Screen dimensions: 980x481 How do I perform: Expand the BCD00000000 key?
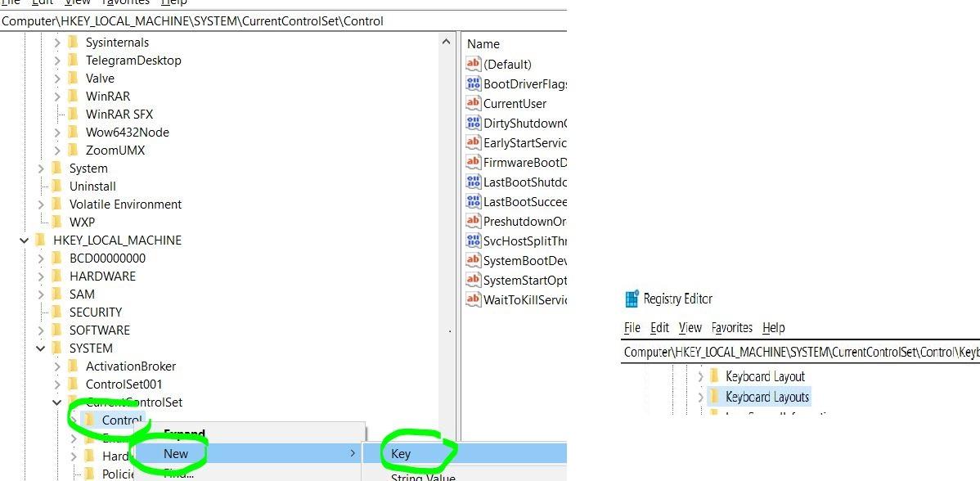pos(41,258)
